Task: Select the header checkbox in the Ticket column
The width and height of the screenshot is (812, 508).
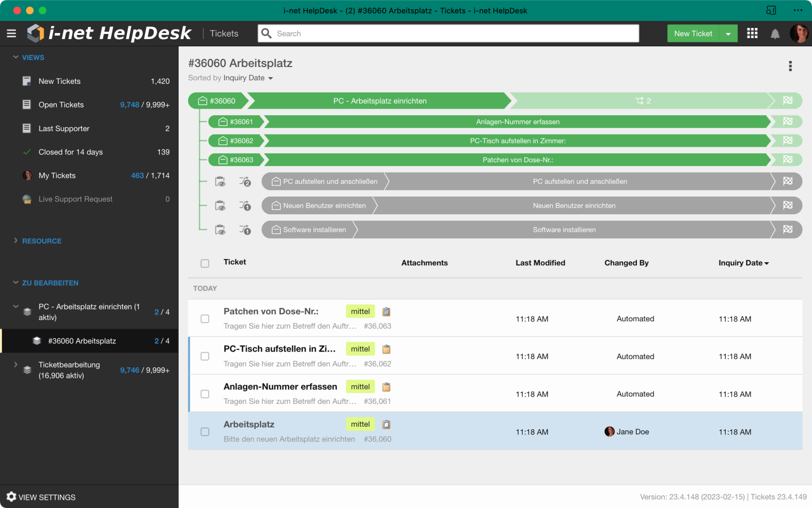Action: point(205,263)
